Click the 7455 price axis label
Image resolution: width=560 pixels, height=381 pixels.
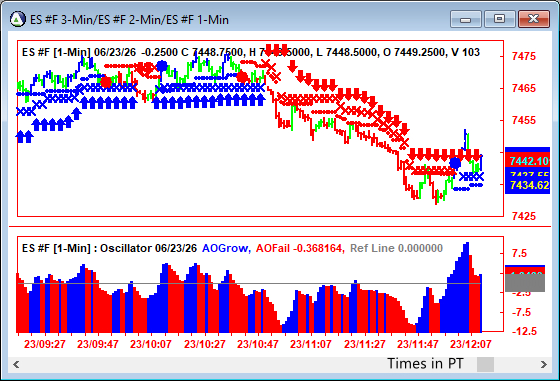524,120
